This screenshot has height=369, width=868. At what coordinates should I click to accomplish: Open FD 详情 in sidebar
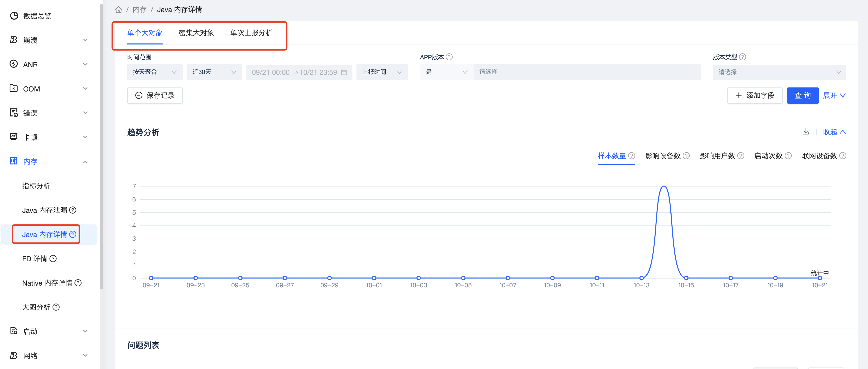[34, 259]
